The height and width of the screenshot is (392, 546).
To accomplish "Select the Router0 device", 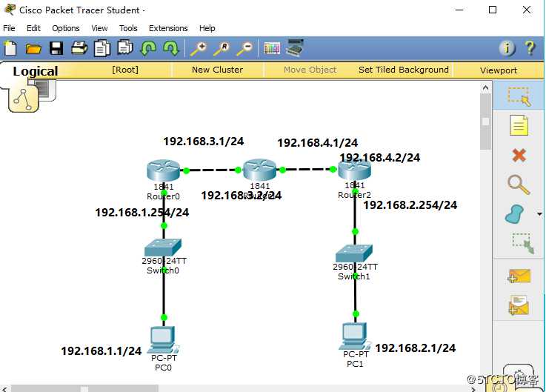I will click(x=163, y=170).
